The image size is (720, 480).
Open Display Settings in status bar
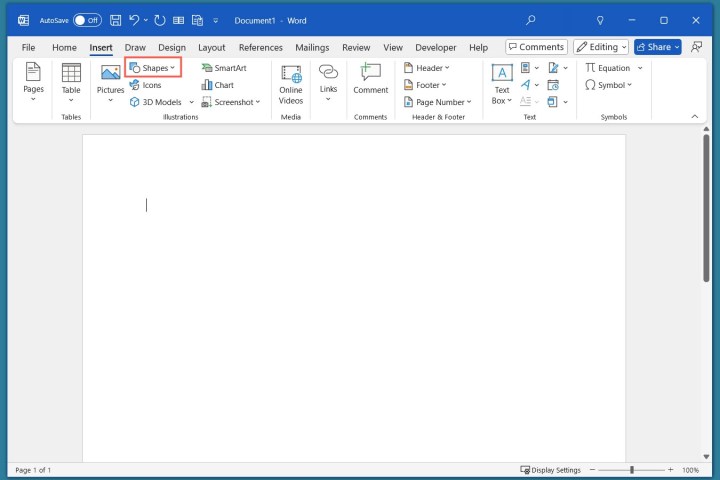[551, 470]
